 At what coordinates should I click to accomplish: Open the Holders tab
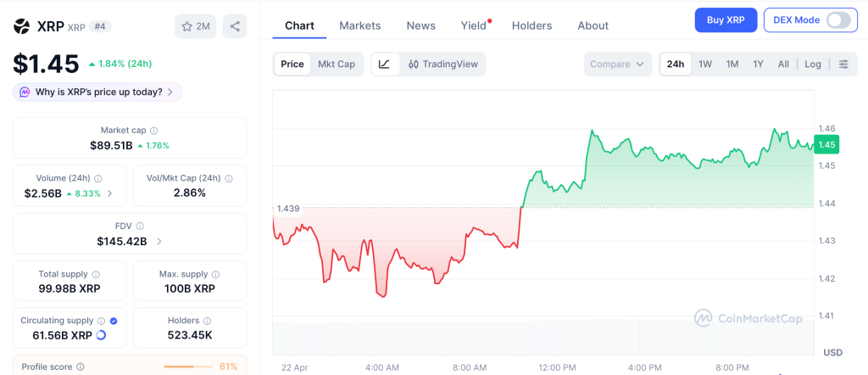point(531,25)
